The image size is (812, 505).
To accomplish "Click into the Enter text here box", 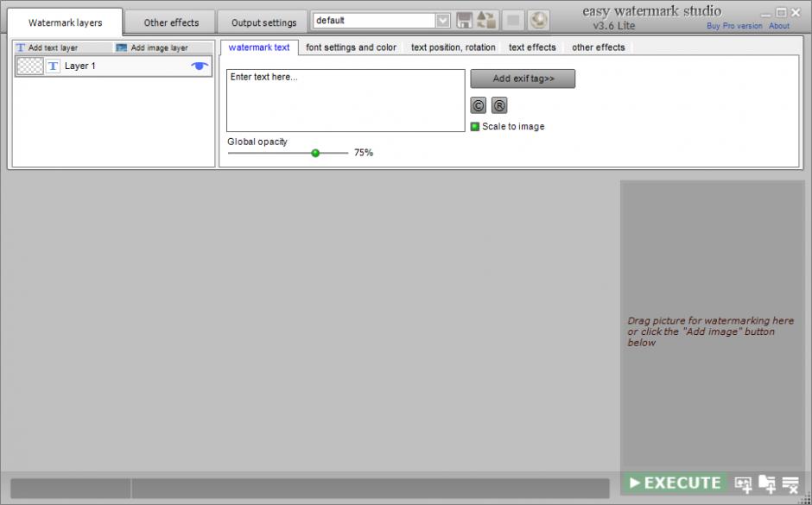I will (x=346, y=100).
